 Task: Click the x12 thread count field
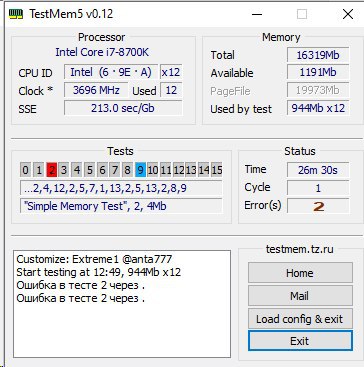(x=171, y=72)
